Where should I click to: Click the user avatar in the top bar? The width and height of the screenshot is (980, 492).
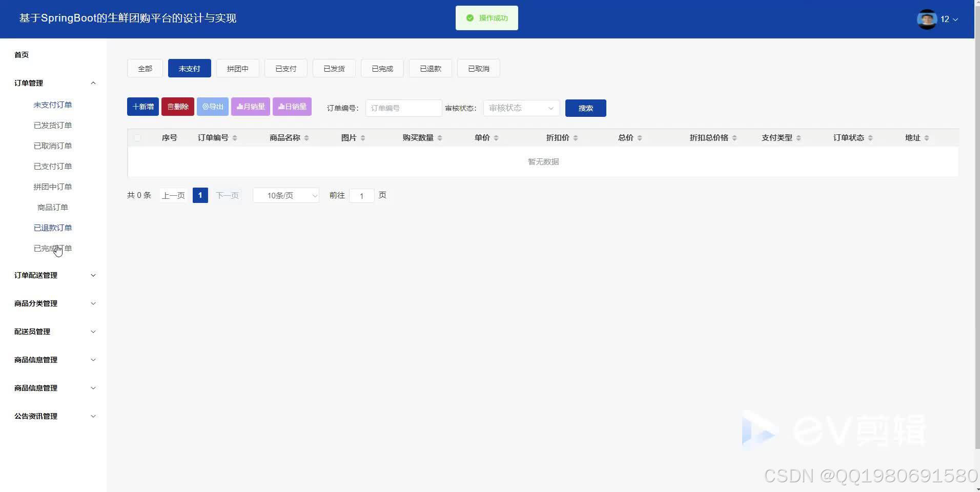[x=927, y=19]
